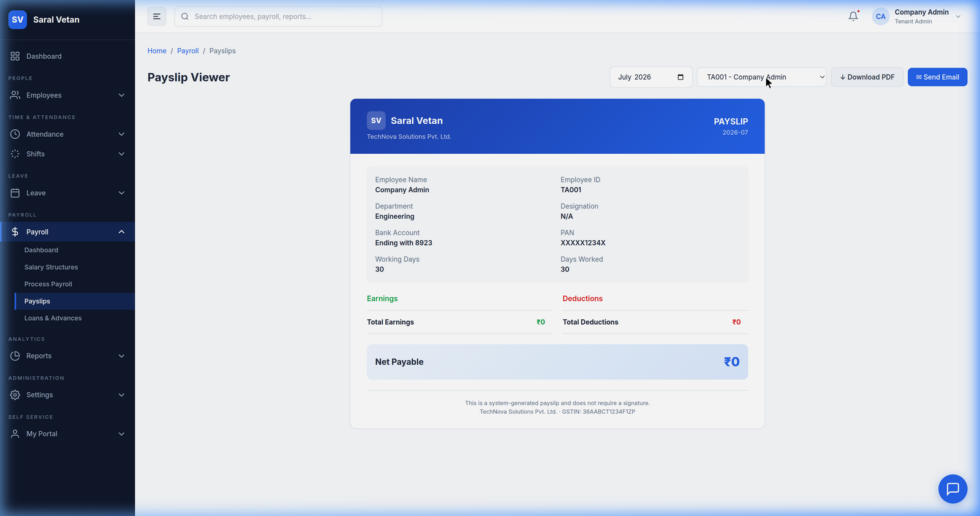This screenshot has width=980, height=516.
Task: Click the PAN value XXXXX1234X
Action: 583,243
